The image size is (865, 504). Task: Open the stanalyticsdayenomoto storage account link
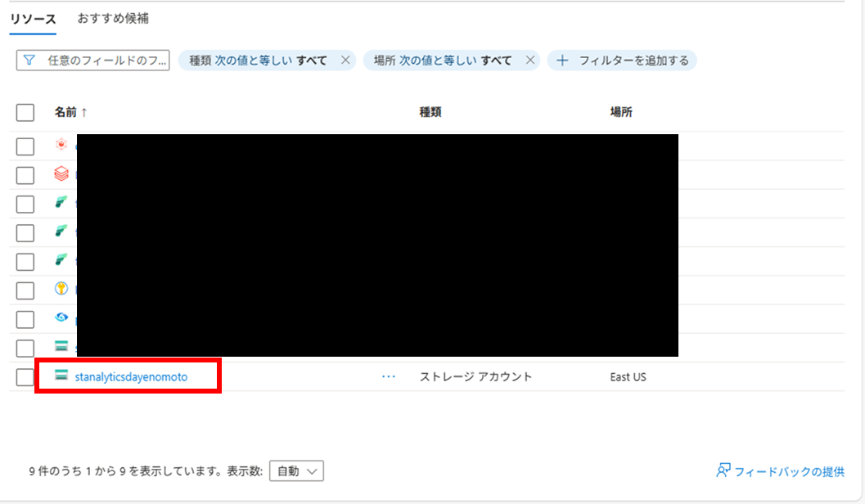point(131,377)
